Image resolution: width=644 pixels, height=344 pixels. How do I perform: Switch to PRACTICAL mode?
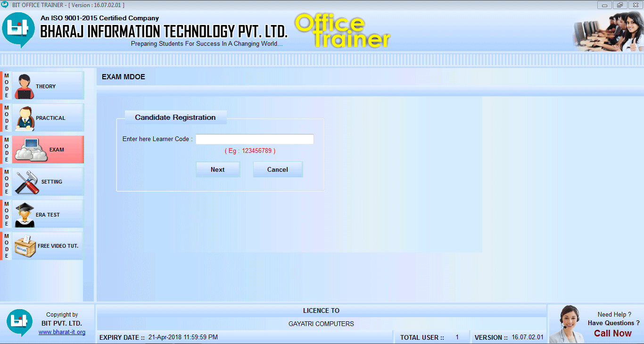[50, 118]
